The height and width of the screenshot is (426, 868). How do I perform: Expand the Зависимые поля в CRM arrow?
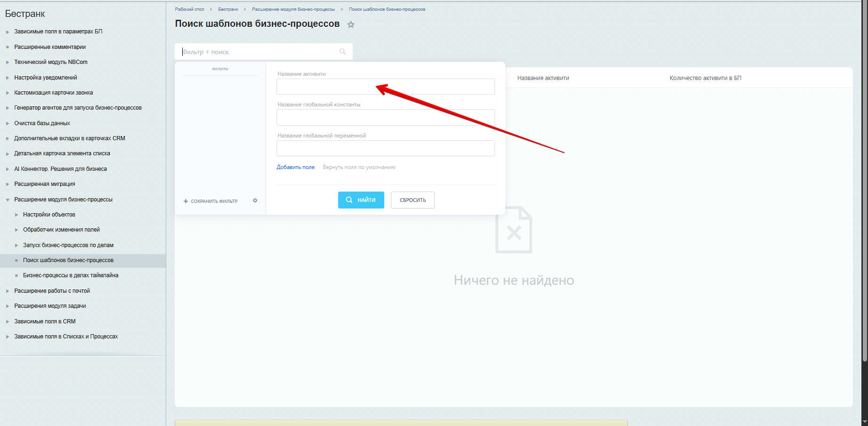coord(8,322)
